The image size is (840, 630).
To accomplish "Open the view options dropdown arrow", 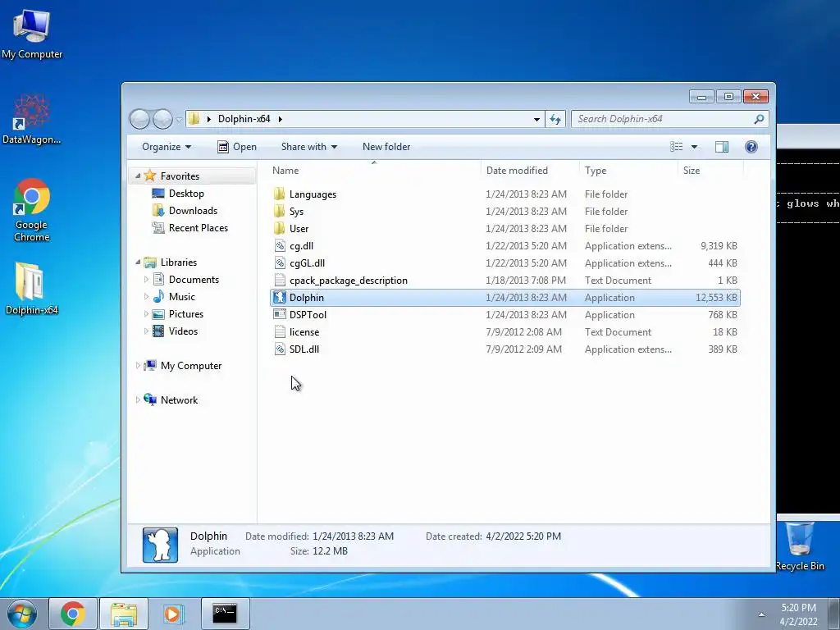I will coord(694,147).
